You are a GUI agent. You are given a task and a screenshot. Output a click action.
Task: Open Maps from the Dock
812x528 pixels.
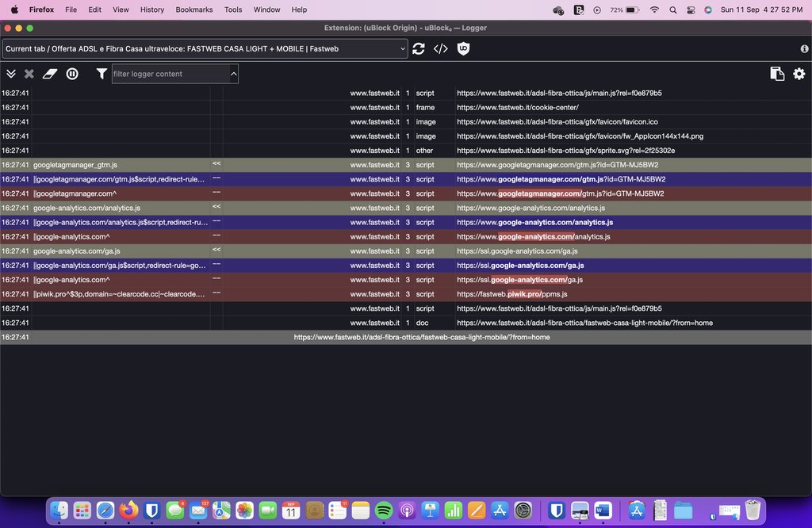(x=221, y=511)
